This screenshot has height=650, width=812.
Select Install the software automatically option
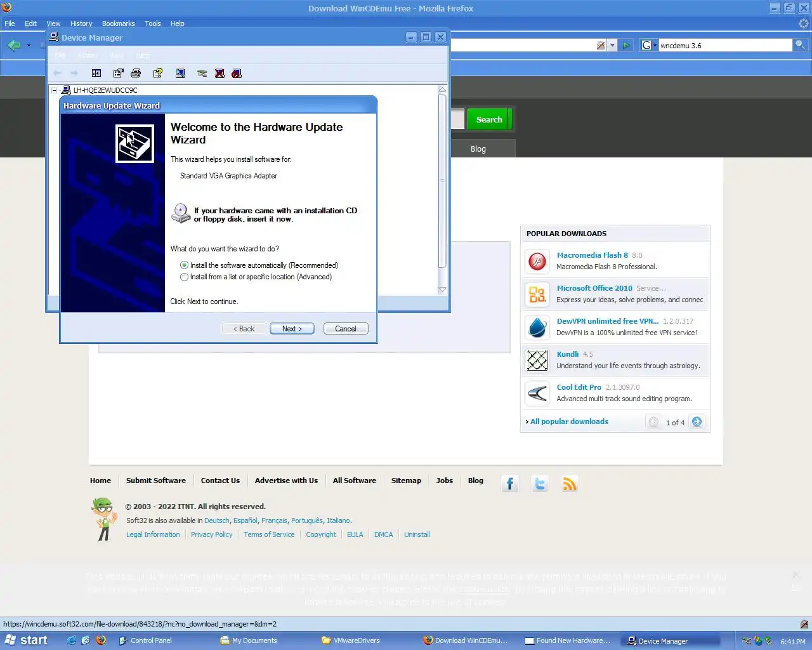185,265
